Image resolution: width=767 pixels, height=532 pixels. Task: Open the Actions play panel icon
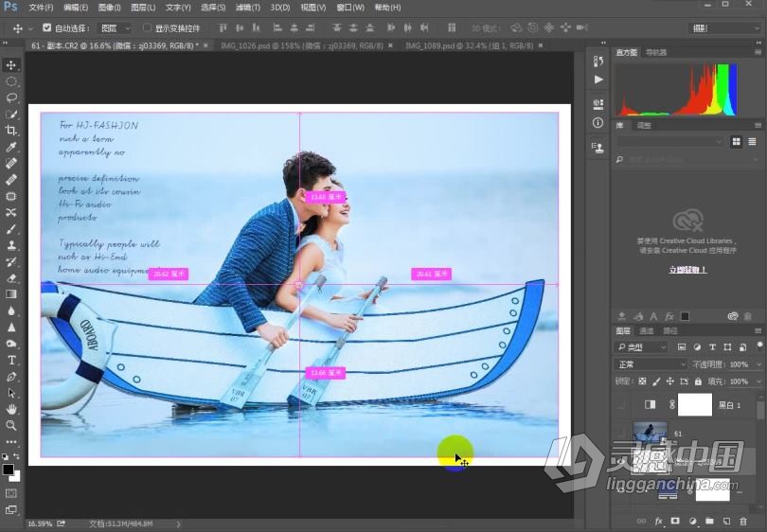click(x=598, y=80)
